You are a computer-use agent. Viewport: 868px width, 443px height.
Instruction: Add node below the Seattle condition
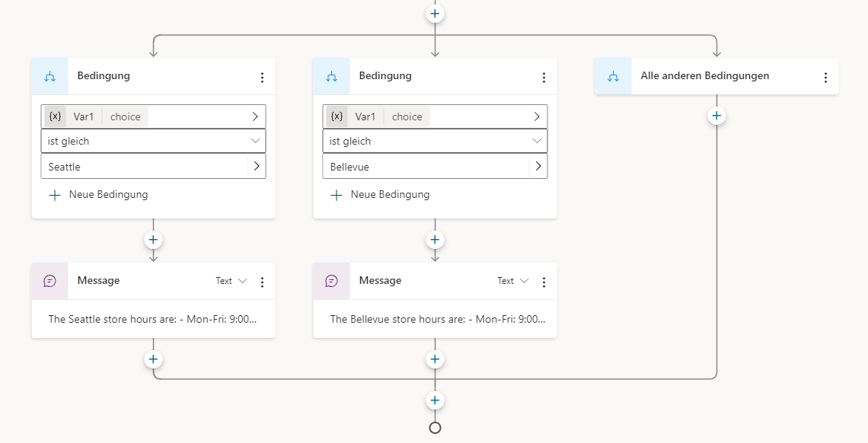coord(153,240)
